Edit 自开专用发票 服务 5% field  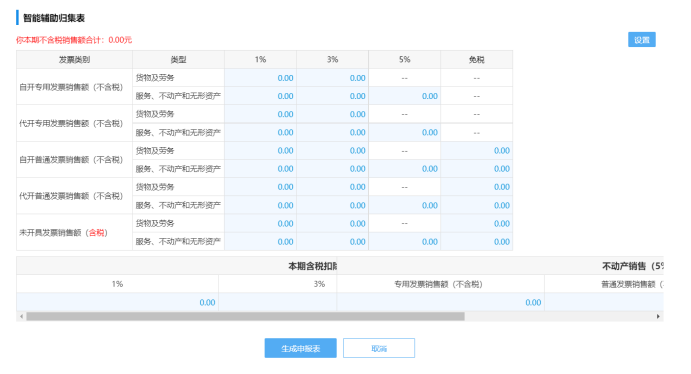[x=405, y=96]
